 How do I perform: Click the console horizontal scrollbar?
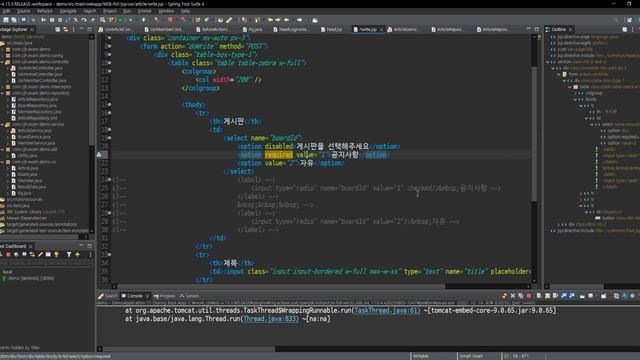point(188,349)
